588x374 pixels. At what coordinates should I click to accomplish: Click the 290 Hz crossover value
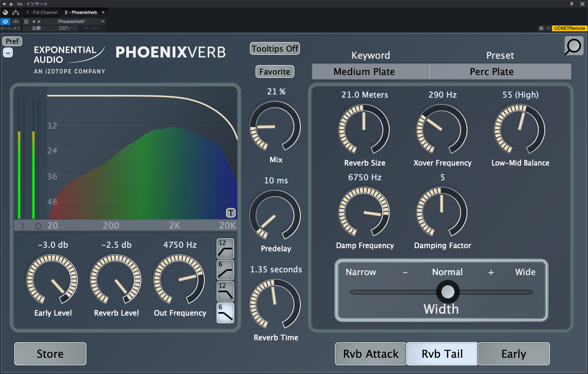point(443,95)
